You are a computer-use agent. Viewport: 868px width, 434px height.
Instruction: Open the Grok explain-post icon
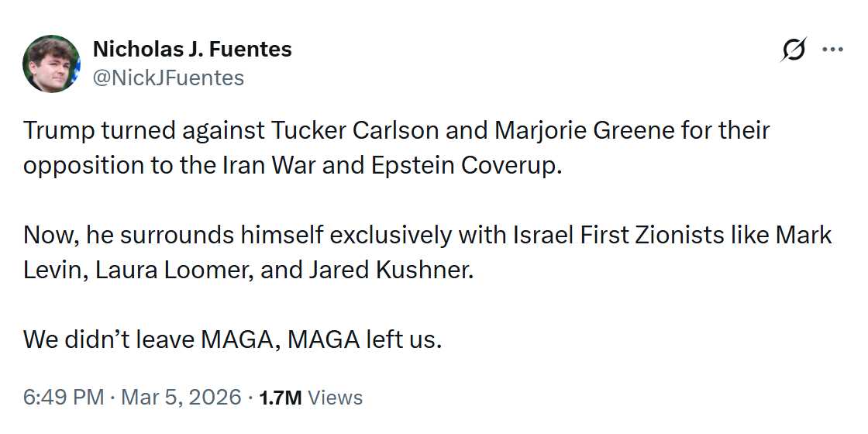pyautogui.click(x=793, y=51)
